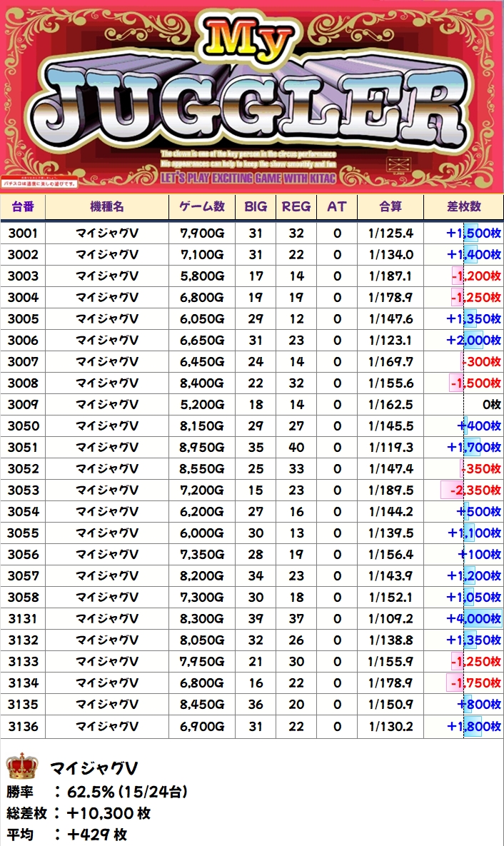Select machine number 3136 cell
Image resolution: width=504 pixels, height=846 pixels.
(x=23, y=726)
